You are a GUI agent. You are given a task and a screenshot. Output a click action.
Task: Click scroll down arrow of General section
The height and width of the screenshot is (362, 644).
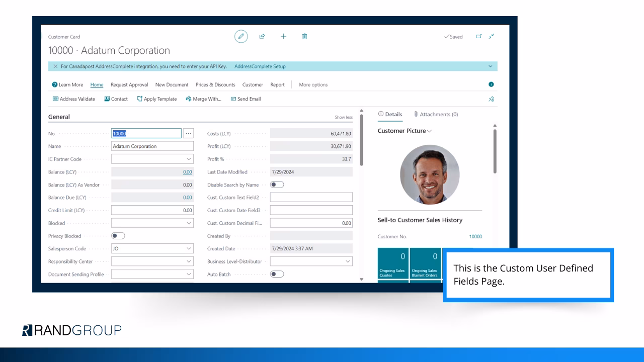coord(361,279)
